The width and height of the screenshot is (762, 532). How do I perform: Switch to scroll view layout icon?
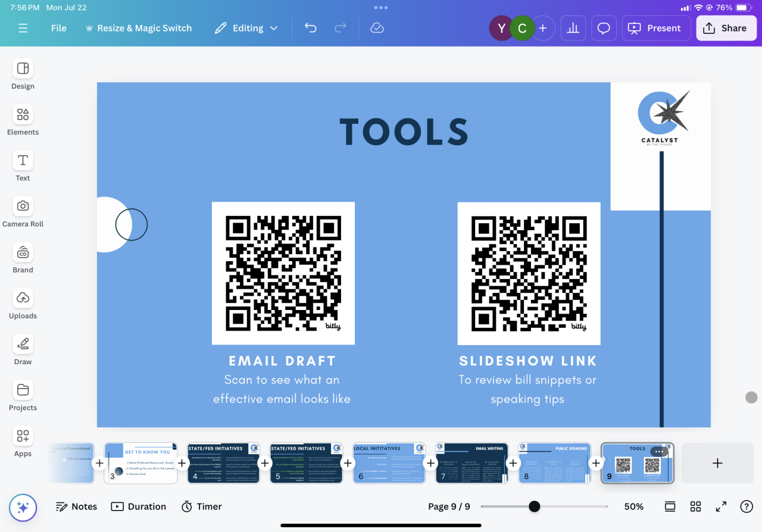[x=670, y=506]
